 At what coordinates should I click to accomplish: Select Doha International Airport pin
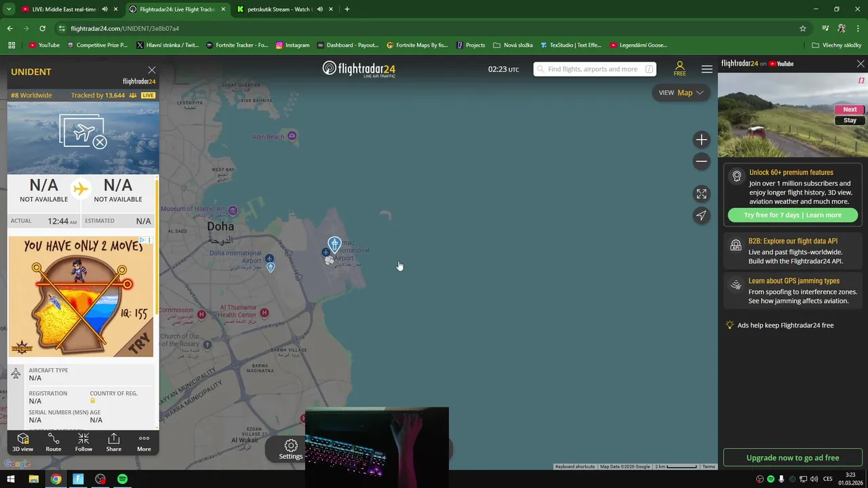point(271,267)
